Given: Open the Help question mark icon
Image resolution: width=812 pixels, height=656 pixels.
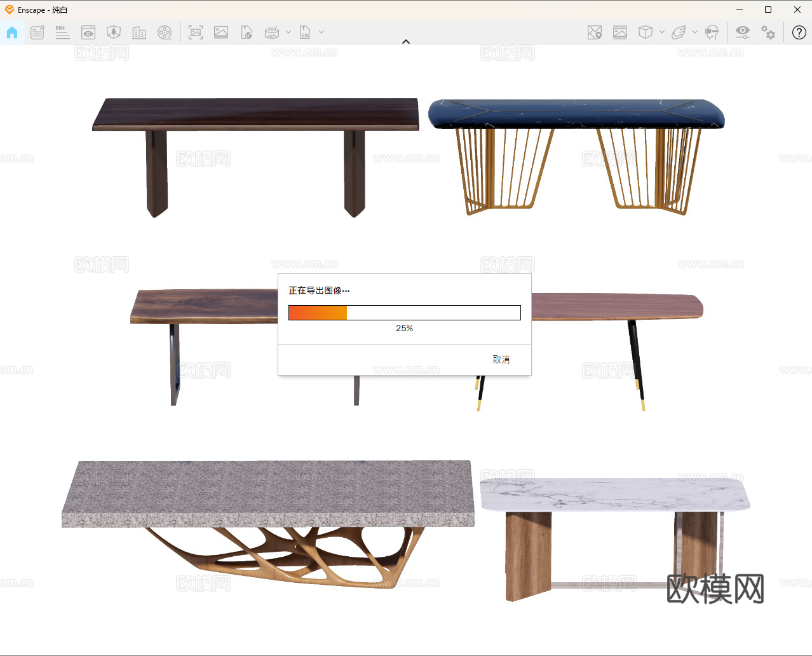Looking at the screenshot, I should (x=799, y=32).
